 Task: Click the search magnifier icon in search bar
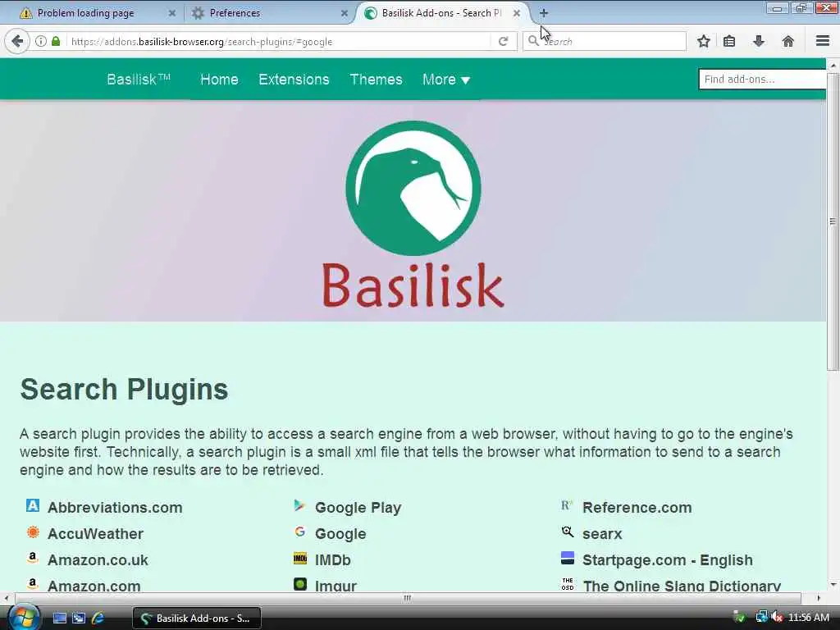[533, 41]
